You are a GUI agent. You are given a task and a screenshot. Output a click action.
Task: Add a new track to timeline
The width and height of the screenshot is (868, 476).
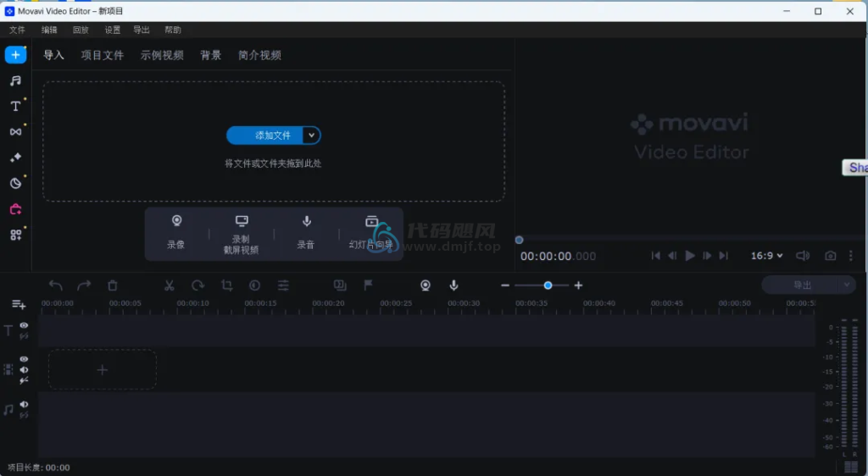tap(19, 304)
